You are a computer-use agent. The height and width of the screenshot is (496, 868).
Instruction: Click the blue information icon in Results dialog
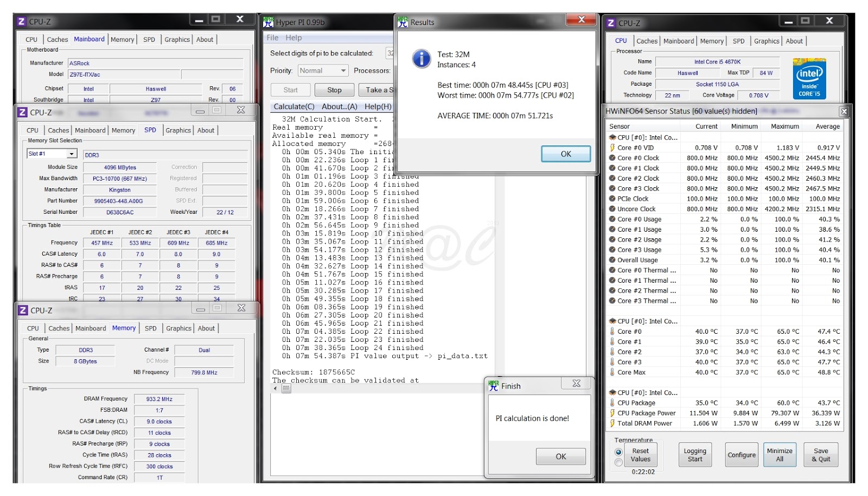[422, 59]
